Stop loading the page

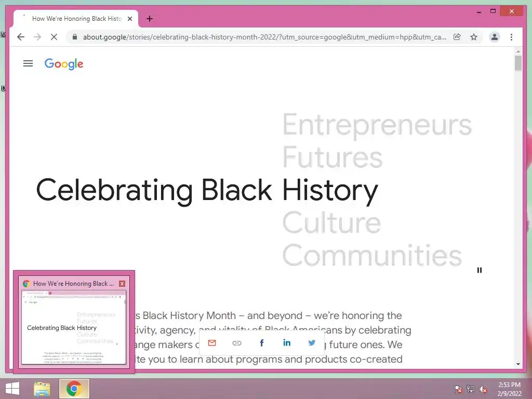point(54,37)
